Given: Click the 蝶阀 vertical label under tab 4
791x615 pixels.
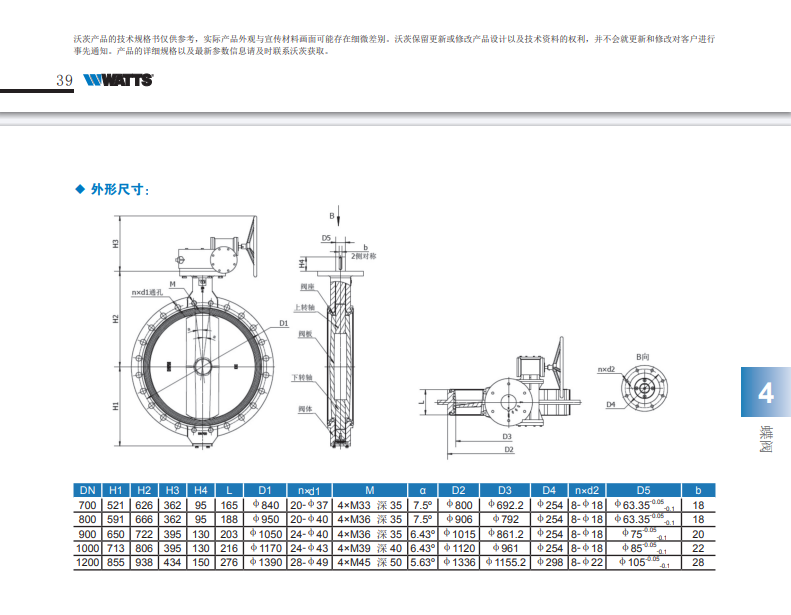Looking at the screenshot, I should click(765, 439).
